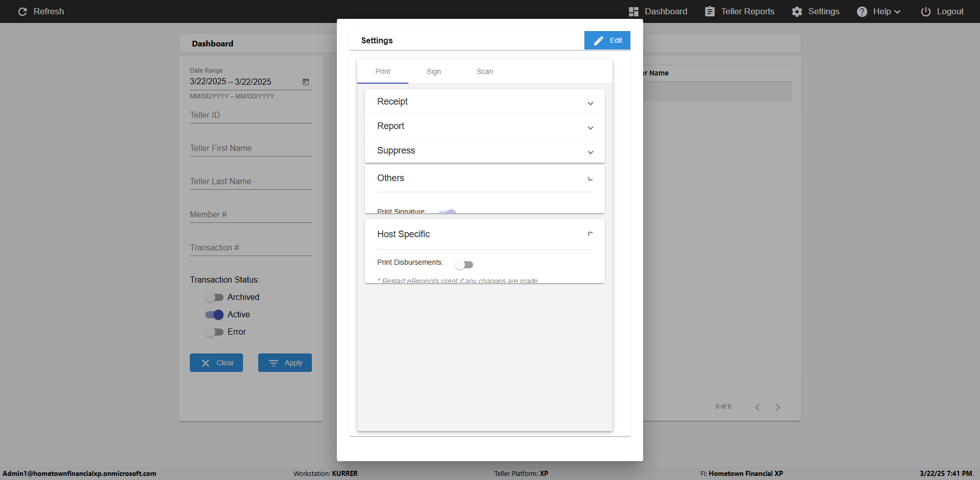Open Settings from the top navigation
The height and width of the screenshot is (480, 980).
coord(816,11)
